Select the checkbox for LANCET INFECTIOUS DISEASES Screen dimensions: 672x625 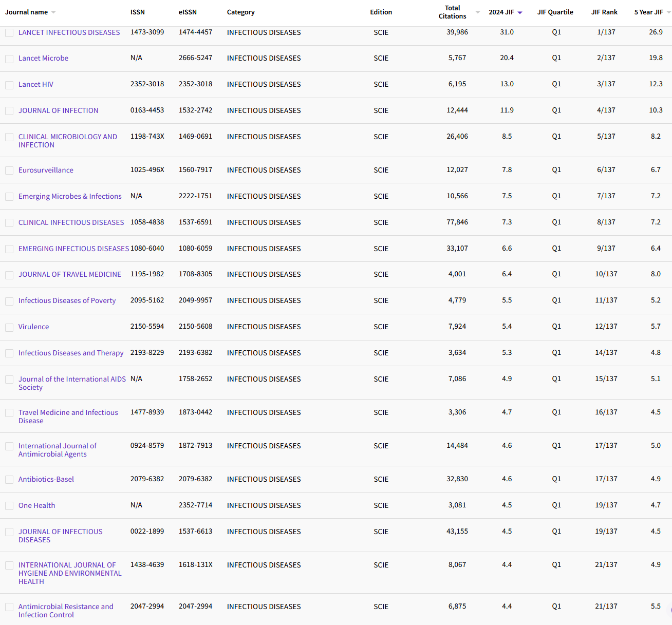[9, 32]
